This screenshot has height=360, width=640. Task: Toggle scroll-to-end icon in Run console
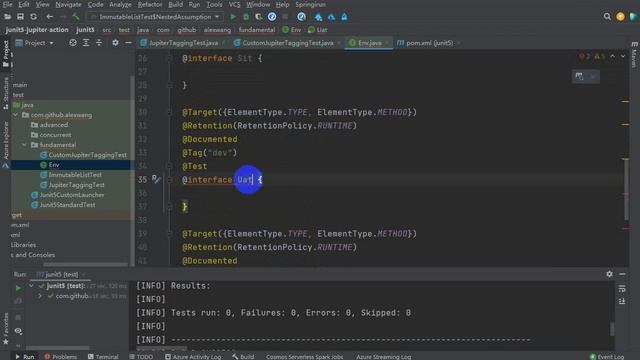click(622, 301)
